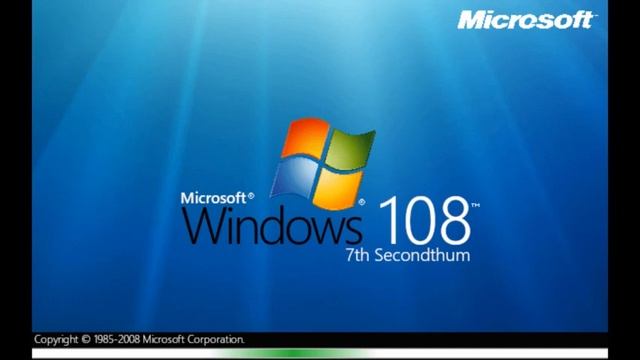Click the large 'Windows' wordmark
Screen dimensions: 640x360
(x=272, y=226)
